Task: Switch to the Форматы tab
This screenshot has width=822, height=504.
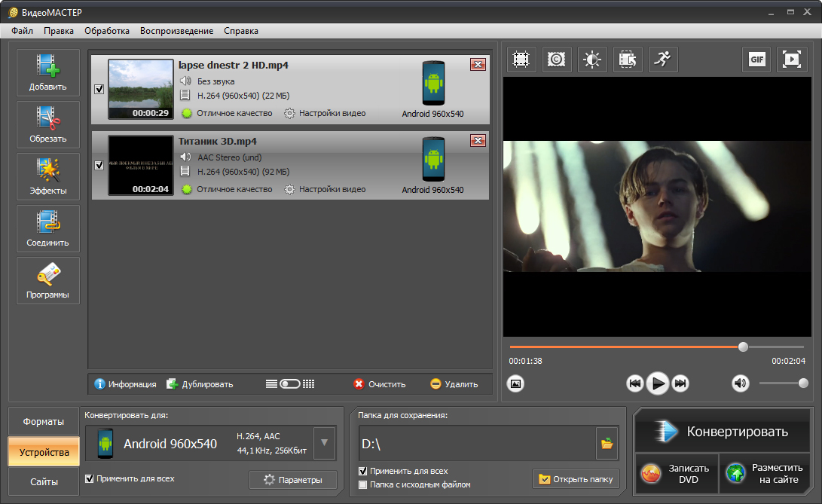Action: click(44, 422)
